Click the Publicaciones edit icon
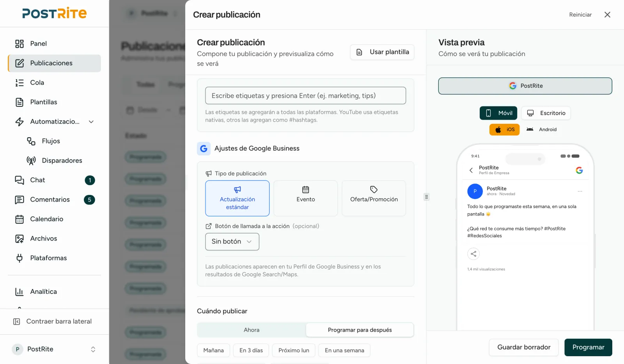The image size is (624, 364). tap(19, 63)
